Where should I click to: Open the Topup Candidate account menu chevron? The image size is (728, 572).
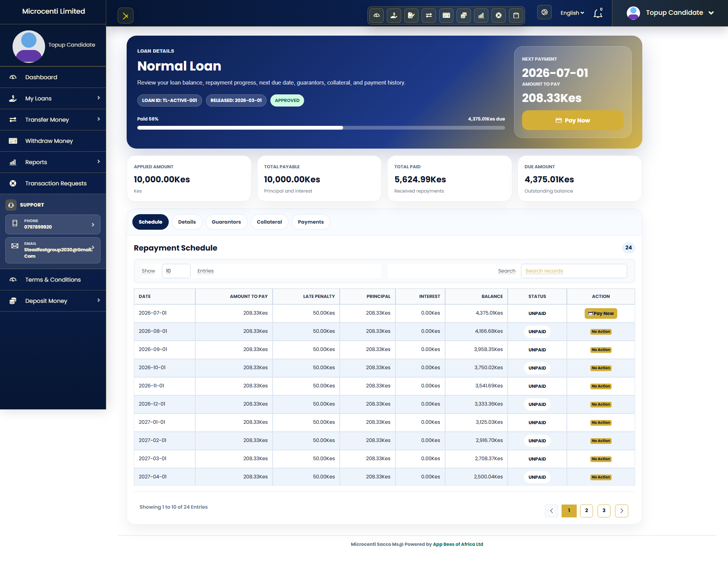(711, 13)
